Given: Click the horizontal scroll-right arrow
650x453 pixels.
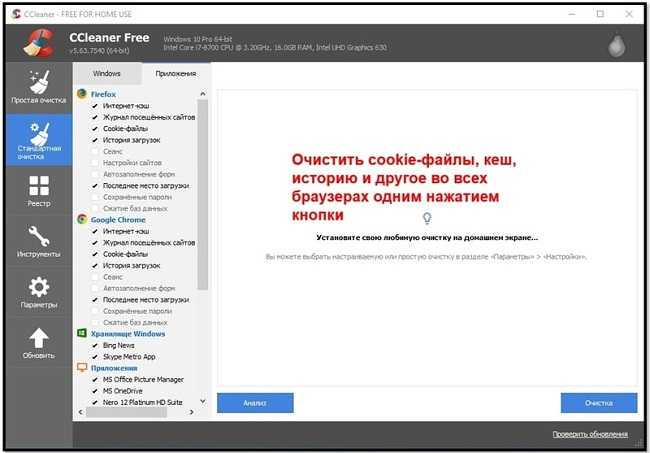Looking at the screenshot, I should [192, 412].
